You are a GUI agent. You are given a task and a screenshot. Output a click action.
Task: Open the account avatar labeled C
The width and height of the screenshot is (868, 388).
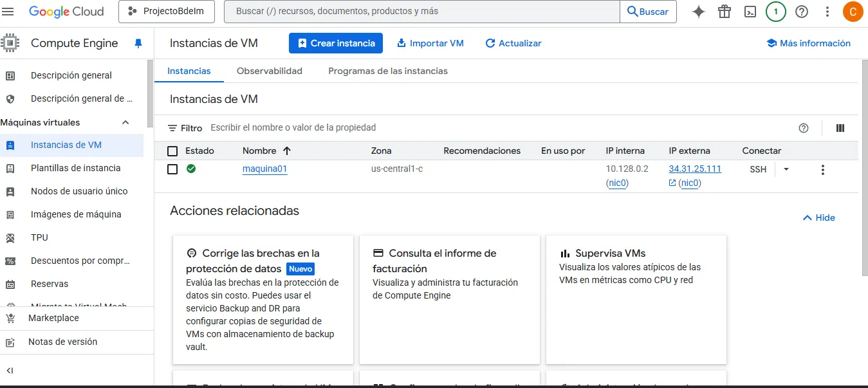tap(853, 12)
